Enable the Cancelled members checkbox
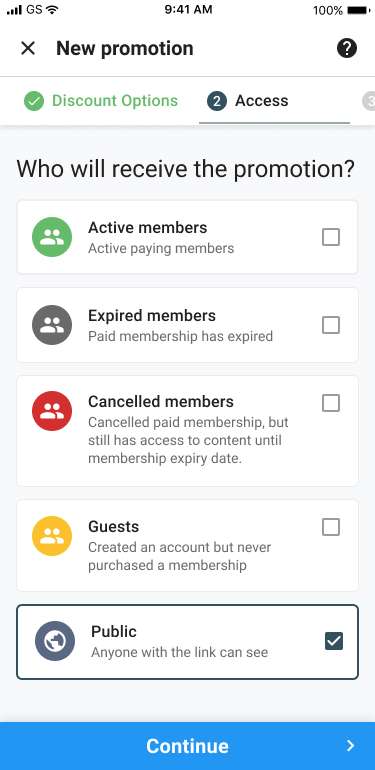The image size is (375, 770). [331, 403]
